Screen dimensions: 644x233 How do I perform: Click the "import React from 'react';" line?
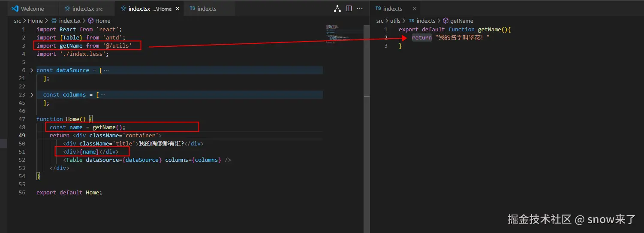[79, 30]
